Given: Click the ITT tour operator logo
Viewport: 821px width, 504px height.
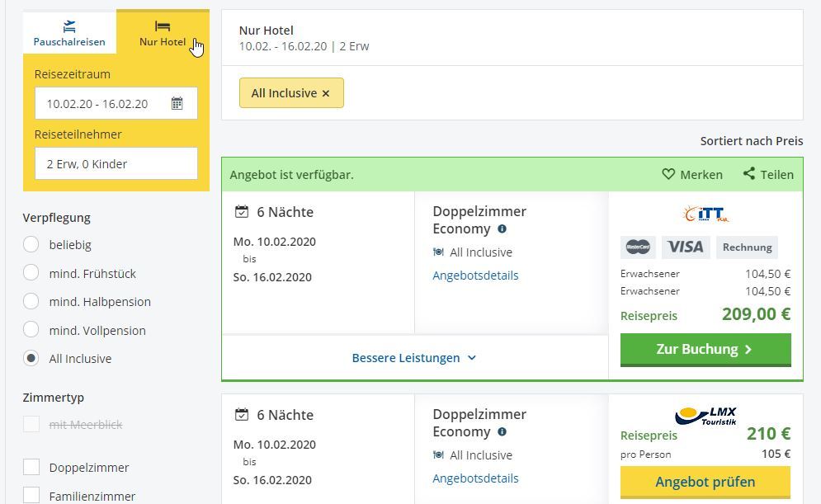Looking at the screenshot, I should click(705, 214).
